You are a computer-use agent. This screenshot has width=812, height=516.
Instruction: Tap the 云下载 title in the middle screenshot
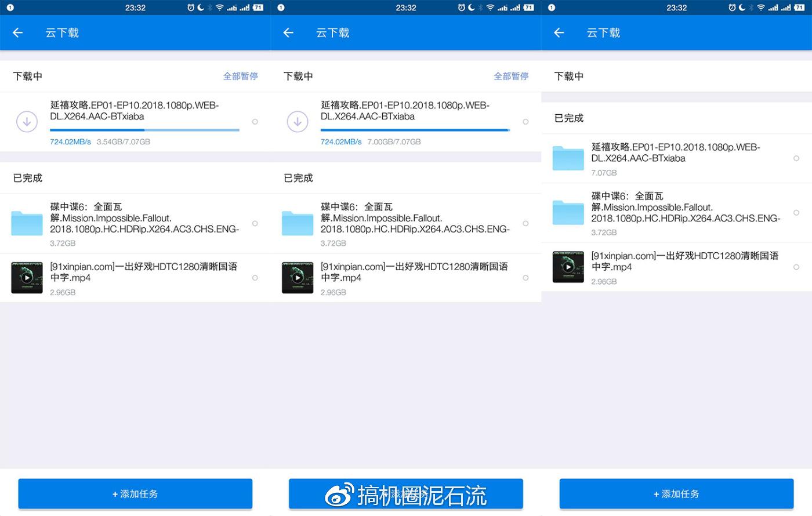(333, 33)
